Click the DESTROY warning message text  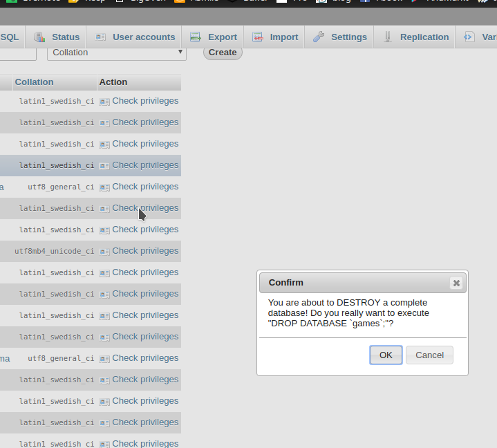(x=348, y=313)
